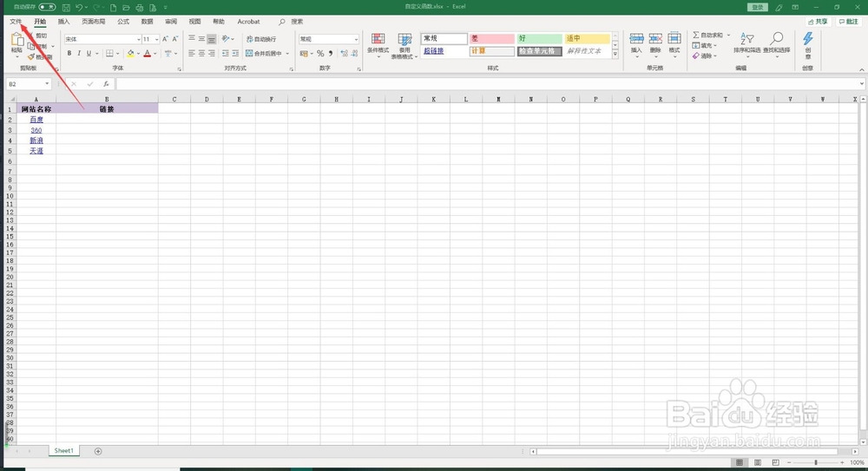Click the Sort and Filter (排序和筛选) icon

point(746,39)
